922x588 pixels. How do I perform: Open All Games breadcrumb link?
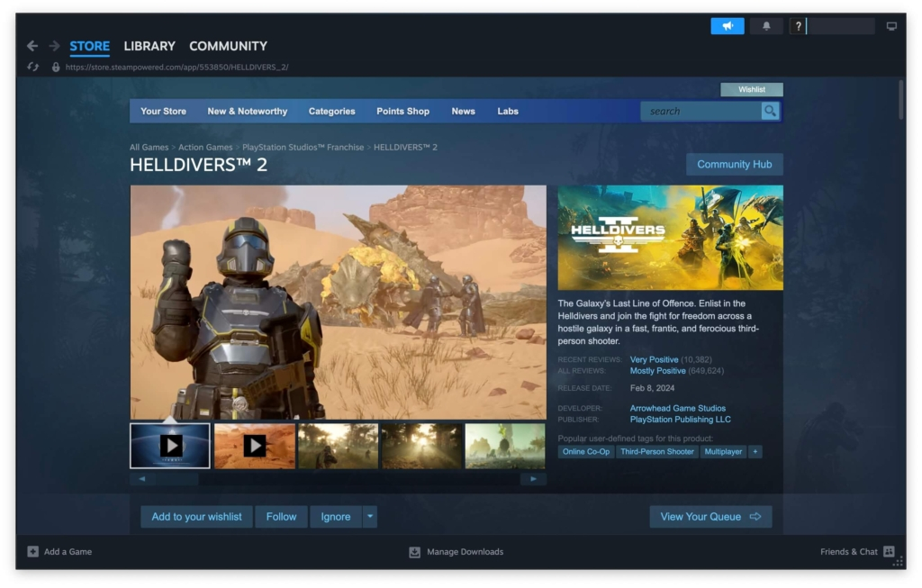coord(149,147)
